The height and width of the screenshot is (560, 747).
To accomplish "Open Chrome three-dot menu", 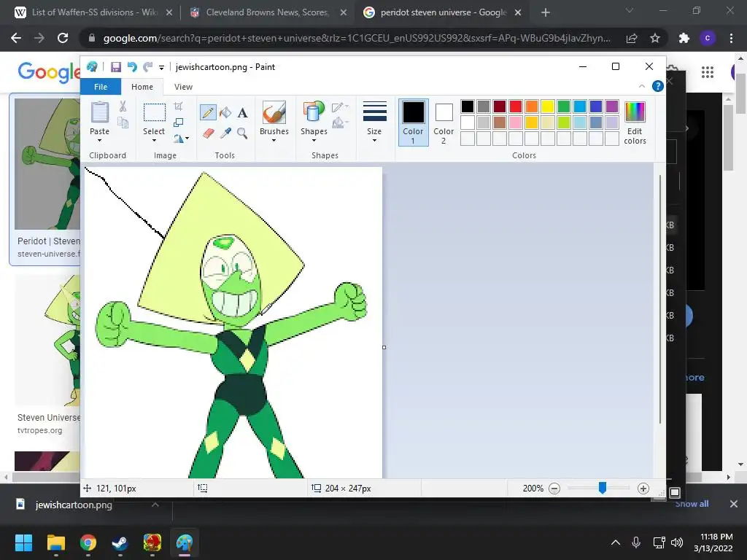I will pyautogui.click(x=731, y=38).
